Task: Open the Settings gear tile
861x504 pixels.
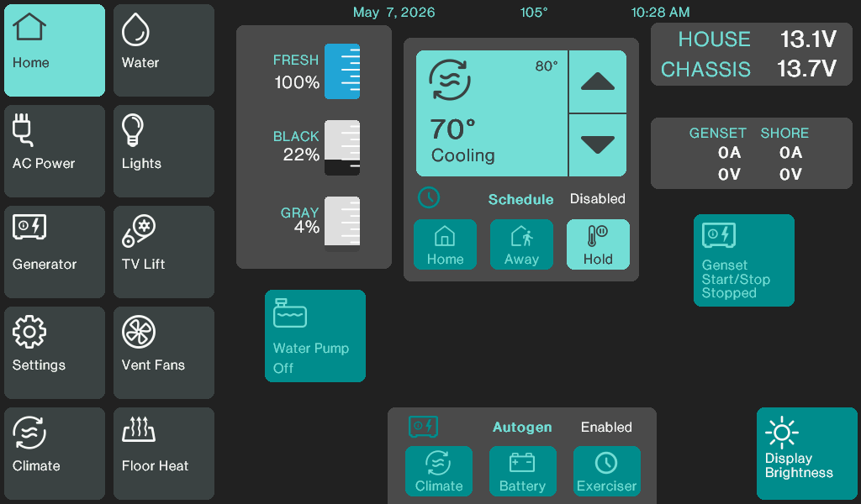Action: [55, 353]
